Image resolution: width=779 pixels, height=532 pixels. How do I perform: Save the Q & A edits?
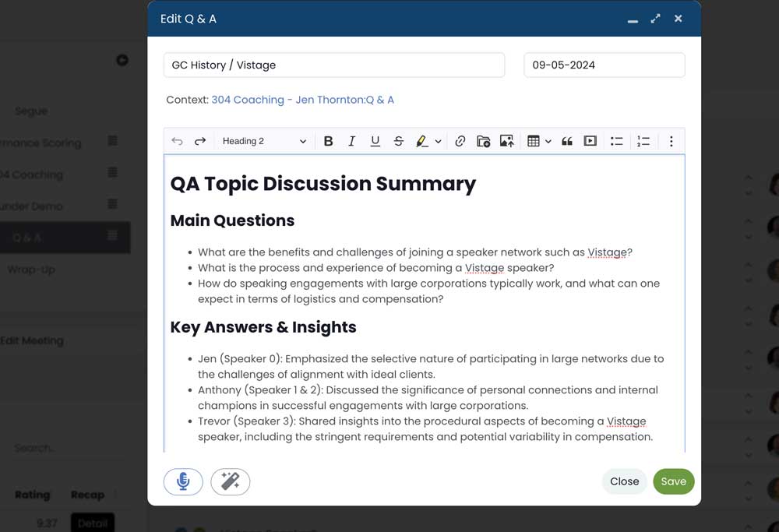click(673, 481)
